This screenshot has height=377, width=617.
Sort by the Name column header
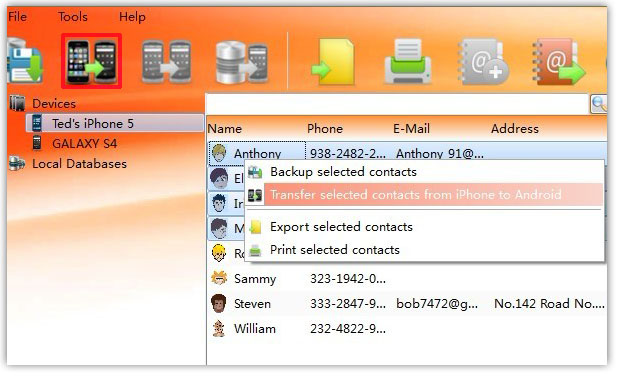click(225, 129)
